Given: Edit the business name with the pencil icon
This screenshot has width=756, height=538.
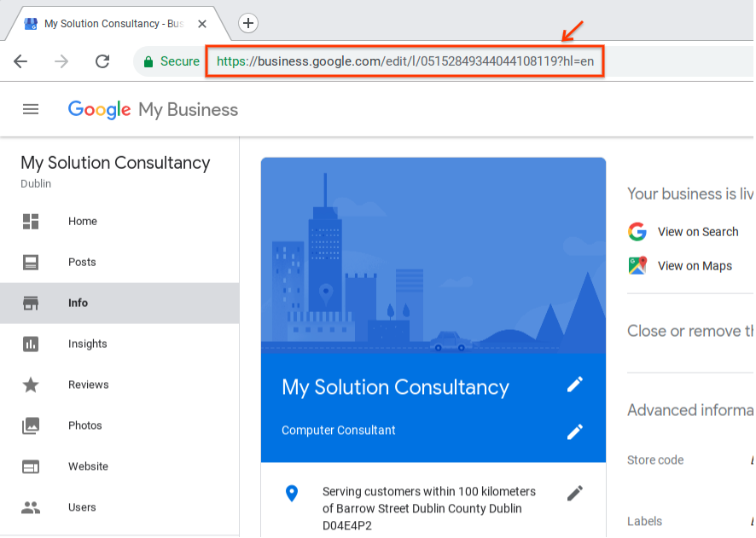Looking at the screenshot, I should click(575, 385).
